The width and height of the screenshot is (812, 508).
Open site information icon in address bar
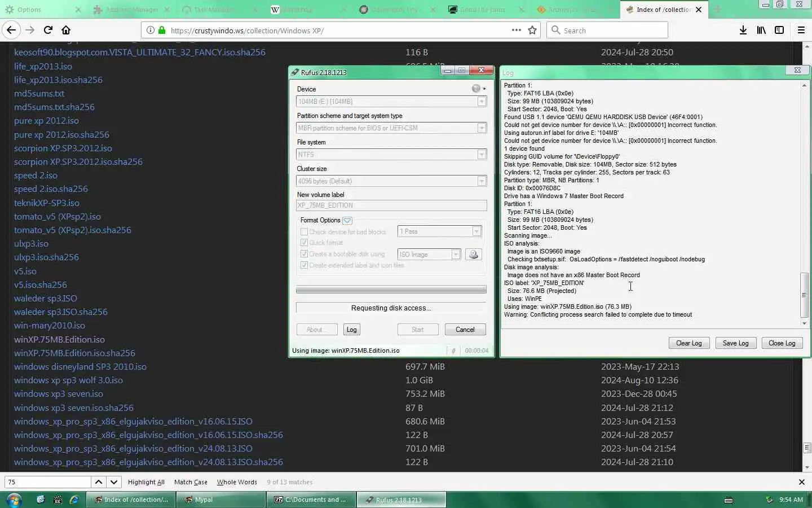point(151,30)
